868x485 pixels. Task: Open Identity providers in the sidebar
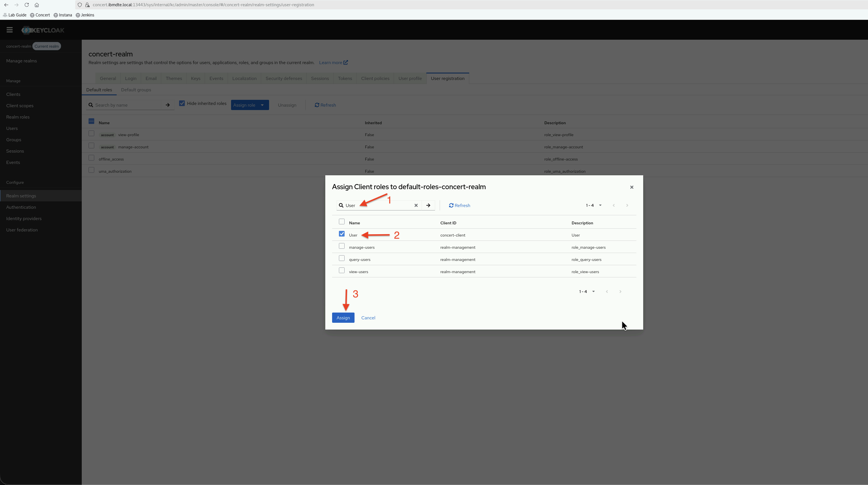24,219
